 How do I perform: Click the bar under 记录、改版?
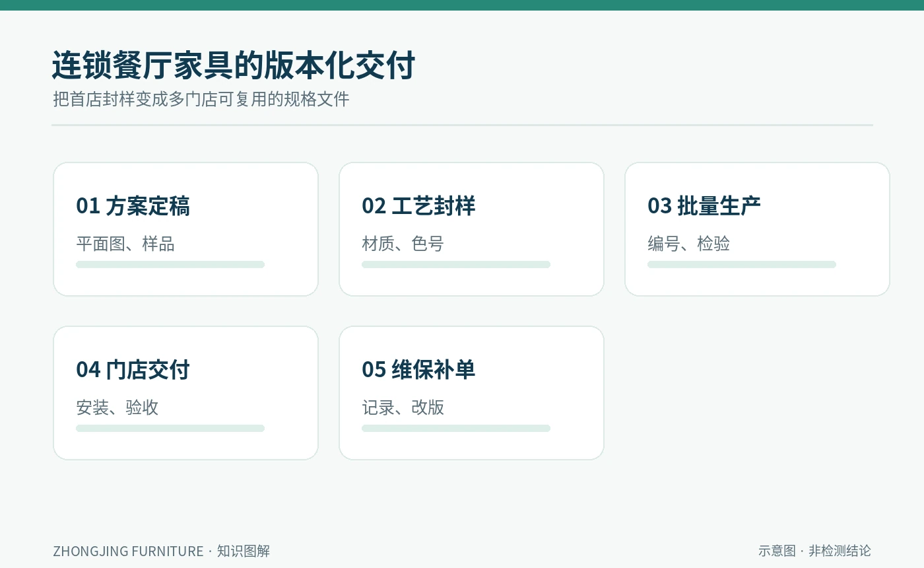pos(456,428)
